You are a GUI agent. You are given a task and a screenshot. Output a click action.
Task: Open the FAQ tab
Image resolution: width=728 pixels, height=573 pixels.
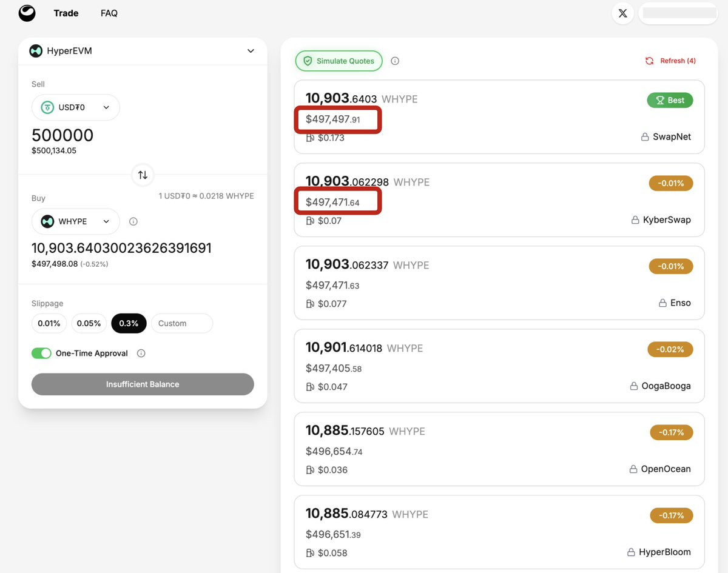pyautogui.click(x=109, y=13)
